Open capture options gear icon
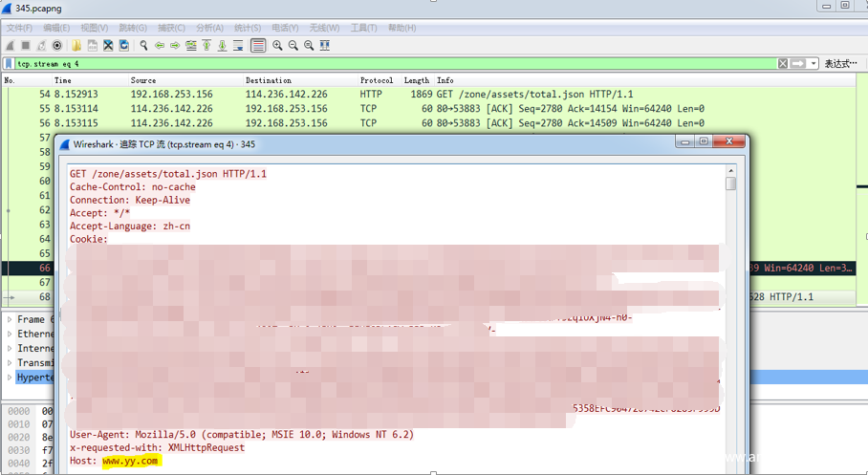The image size is (868, 475). [x=57, y=45]
